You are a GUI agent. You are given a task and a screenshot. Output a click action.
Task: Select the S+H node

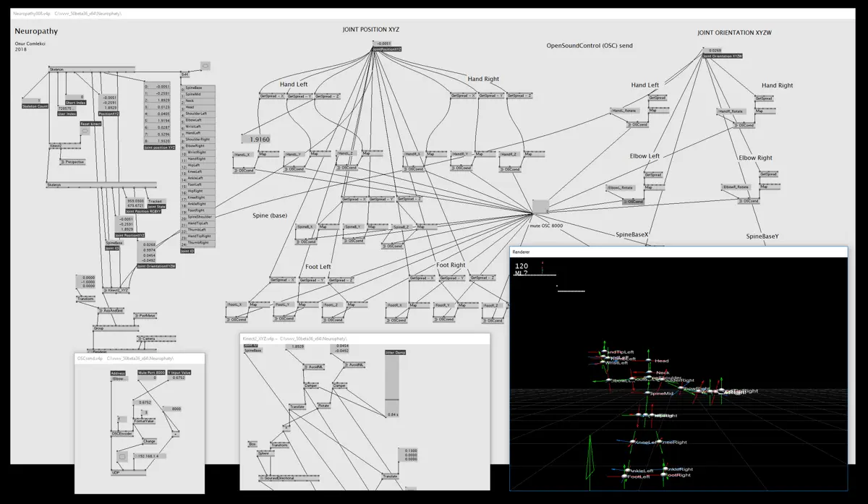pyautogui.click(x=185, y=74)
